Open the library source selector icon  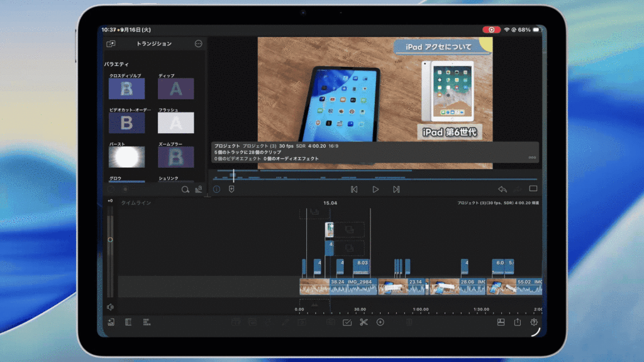111,43
